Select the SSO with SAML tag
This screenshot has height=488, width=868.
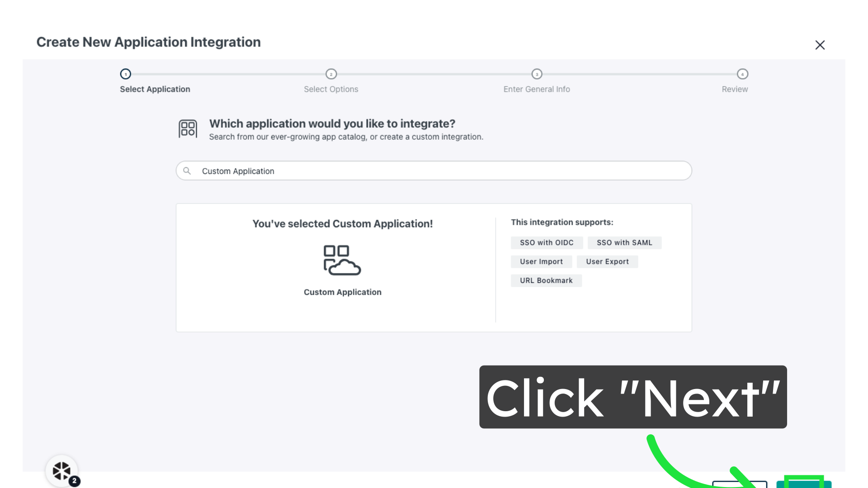coord(624,243)
